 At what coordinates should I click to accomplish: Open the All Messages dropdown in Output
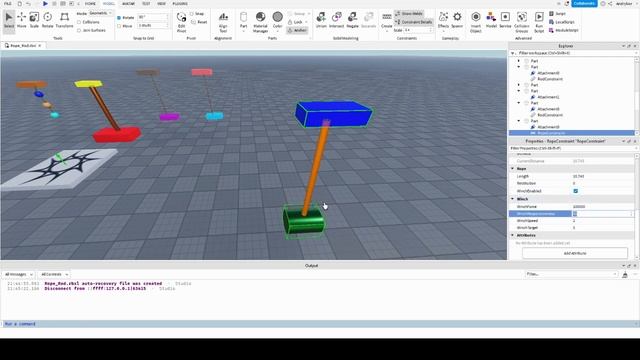point(18,274)
